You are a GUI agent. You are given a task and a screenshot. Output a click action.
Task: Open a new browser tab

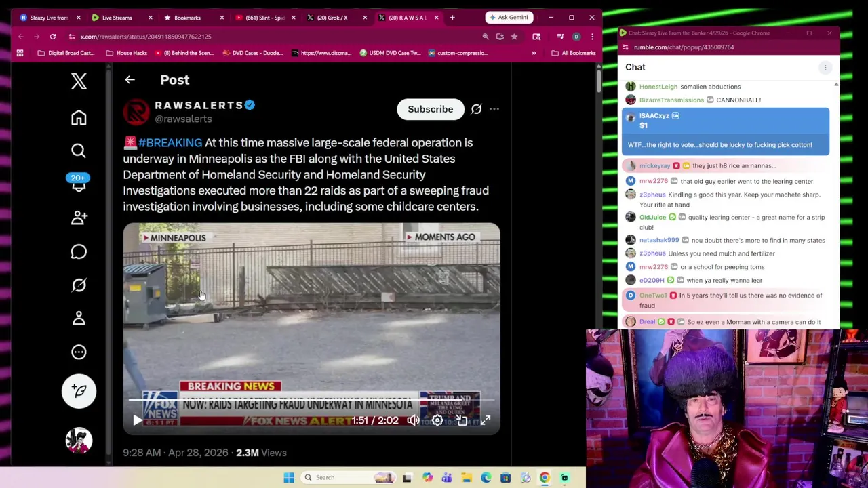[x=453, y=18]
